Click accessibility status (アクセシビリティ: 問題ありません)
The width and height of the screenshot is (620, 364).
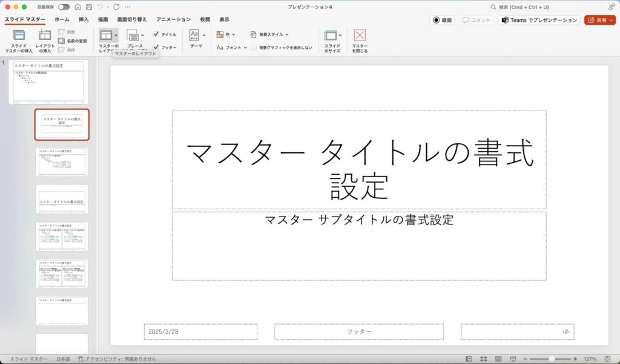pyautogui.click(x=117, y=359)
